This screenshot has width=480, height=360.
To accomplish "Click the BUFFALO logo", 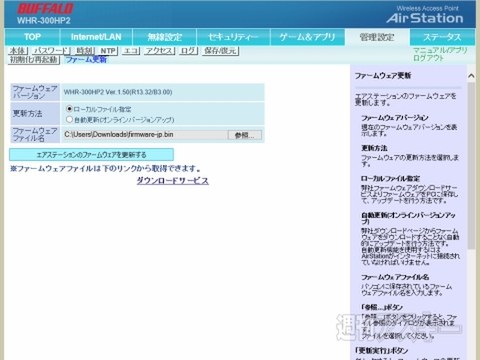I will pos(45,9).
